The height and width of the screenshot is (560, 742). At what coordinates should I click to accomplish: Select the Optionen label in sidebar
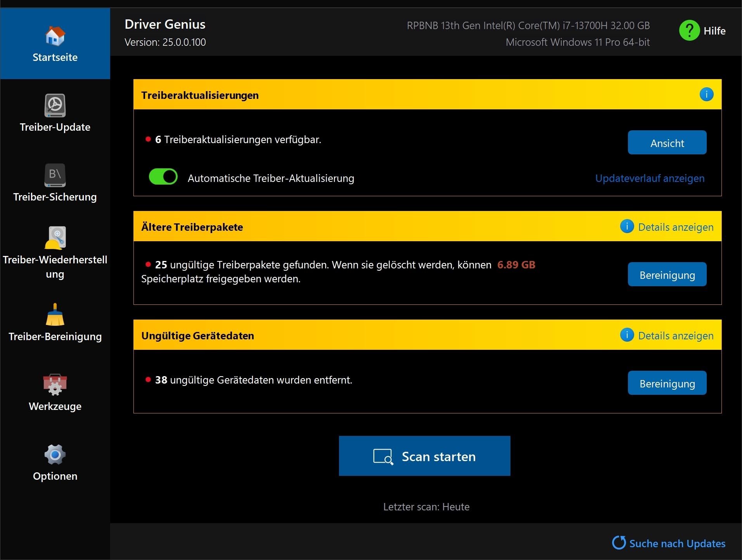[x=55, y=476]
